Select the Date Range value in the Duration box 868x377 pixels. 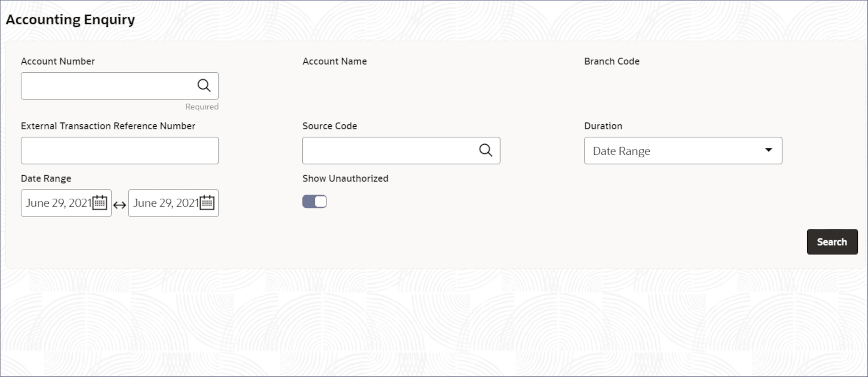622,151
